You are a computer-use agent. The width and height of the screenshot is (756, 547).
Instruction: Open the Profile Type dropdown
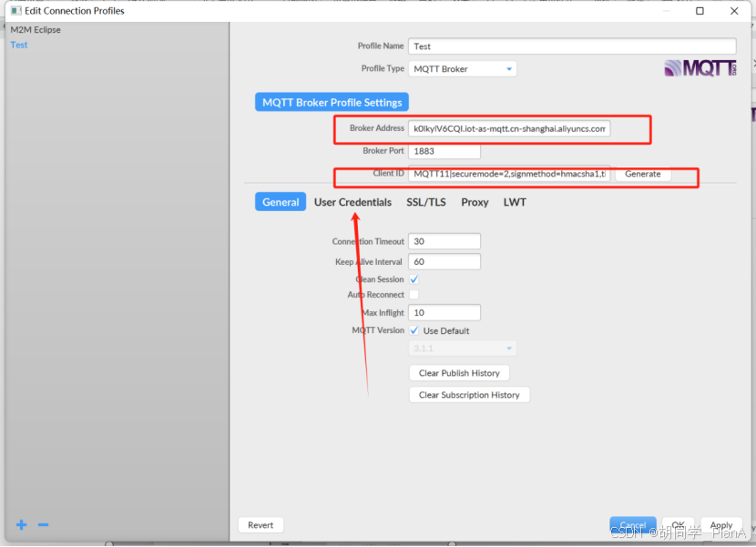[x=463, y=69]
